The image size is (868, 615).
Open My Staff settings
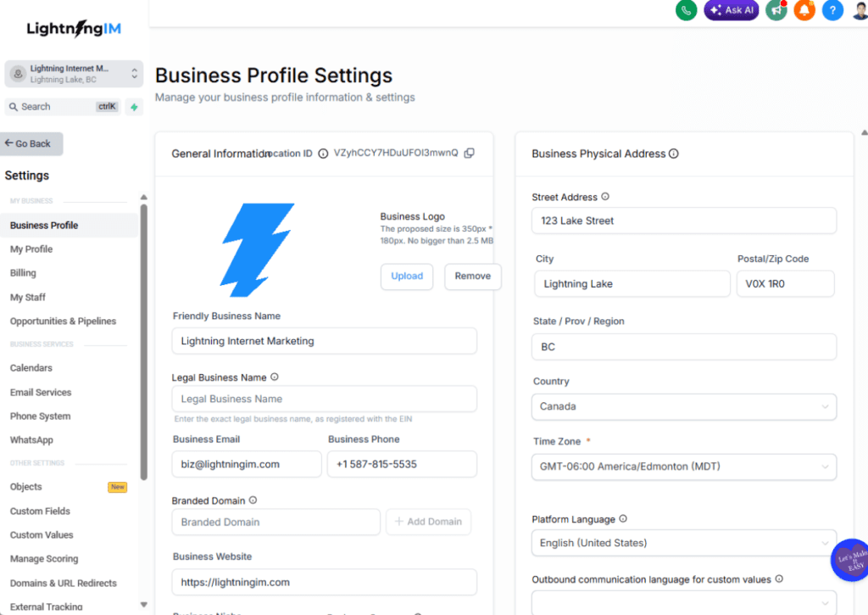click(28, 298)
